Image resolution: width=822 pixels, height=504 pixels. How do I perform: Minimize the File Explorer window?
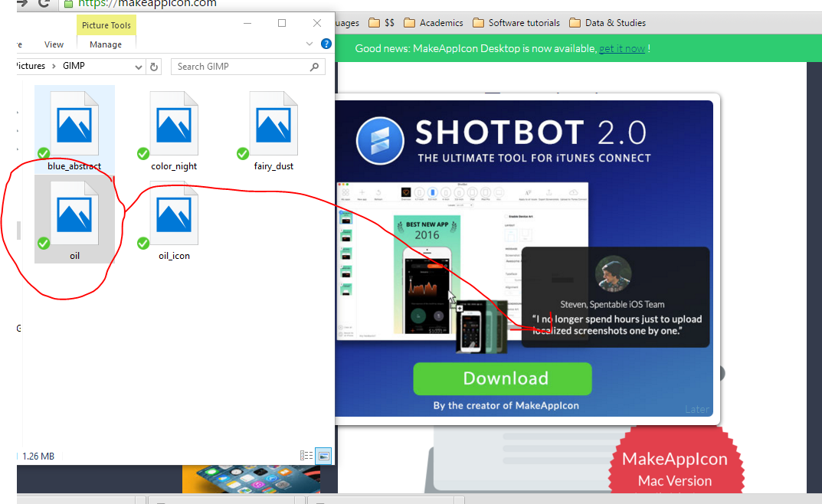tap(247, 23)
